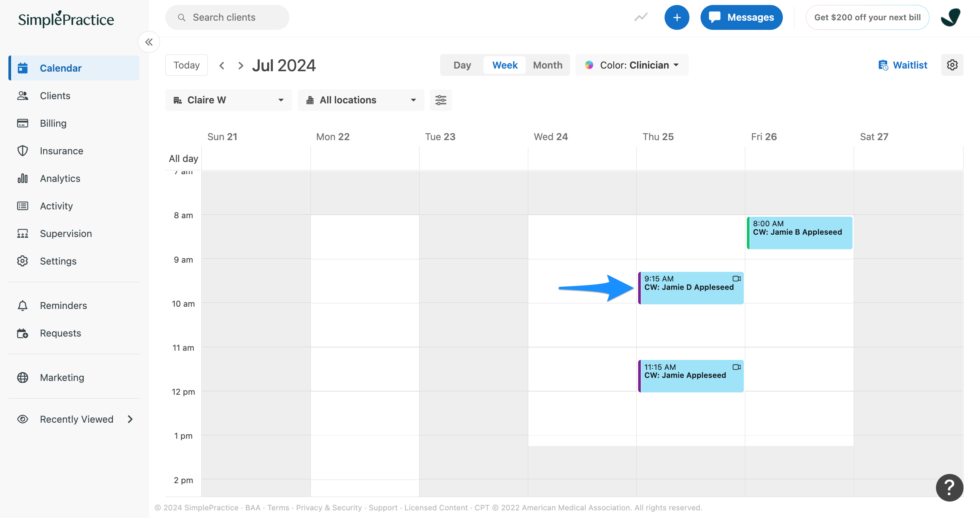This screenshot has height=518, width=980.
Task: Click the Activity list icon
Action: click(x=23, y=206)
